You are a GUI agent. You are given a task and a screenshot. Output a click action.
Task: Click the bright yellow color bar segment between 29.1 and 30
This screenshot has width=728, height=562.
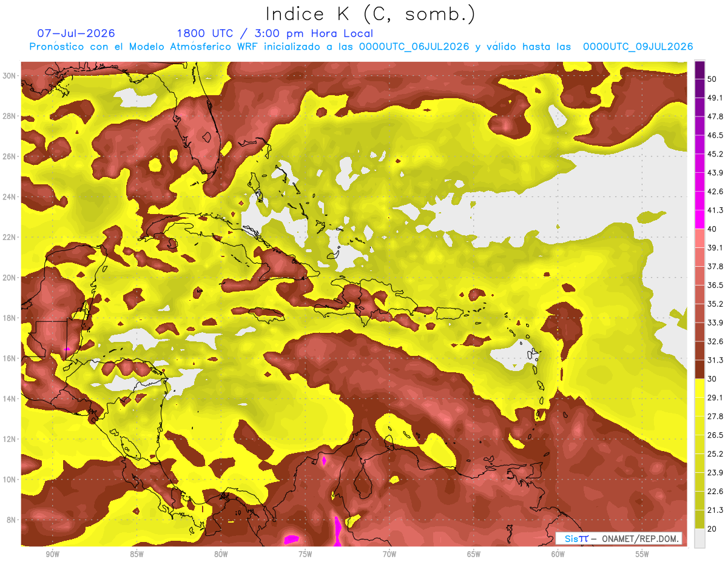[699, 388]
